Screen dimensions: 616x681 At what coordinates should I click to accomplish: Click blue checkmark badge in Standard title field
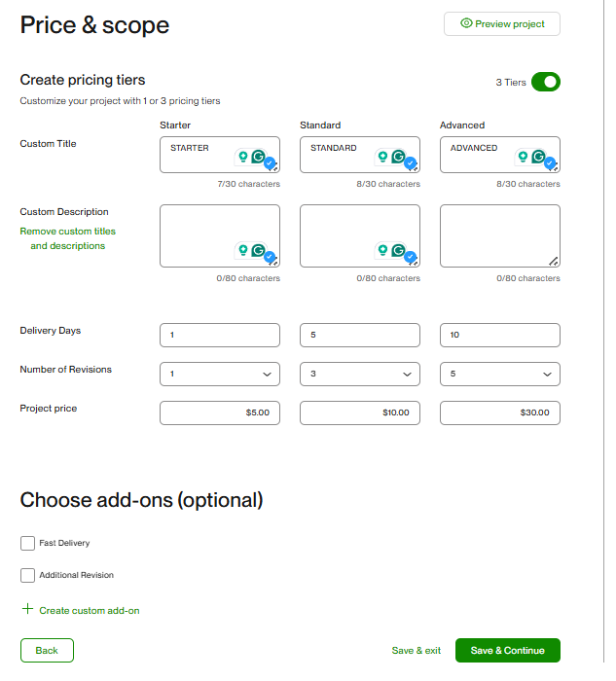pyautogui.click(x=410, y=163)
